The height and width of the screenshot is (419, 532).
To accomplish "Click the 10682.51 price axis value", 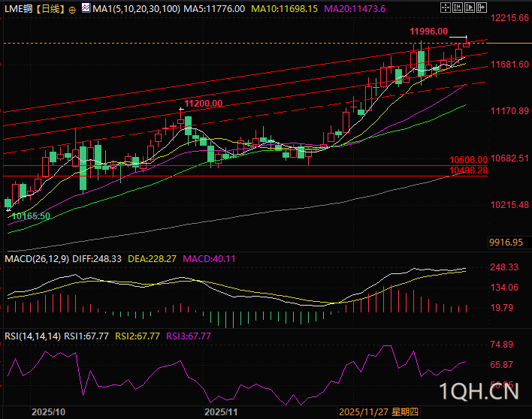I will (509, 158).
